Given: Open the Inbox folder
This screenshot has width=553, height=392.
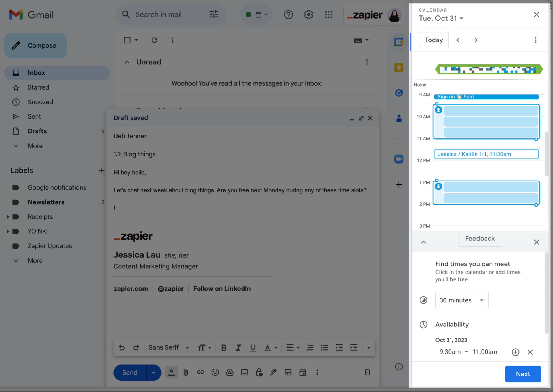Looking at the screenshot, I should coord(57,73).
